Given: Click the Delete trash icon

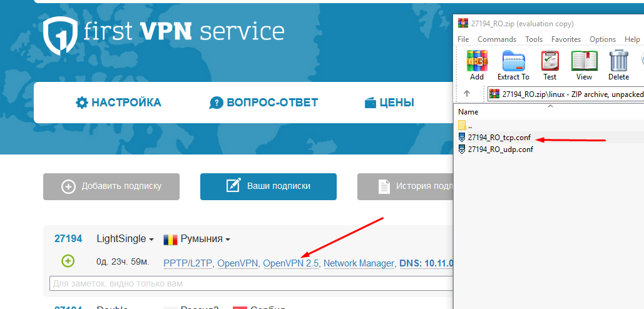Looking at the screenshot, I should tap(618, 62).
